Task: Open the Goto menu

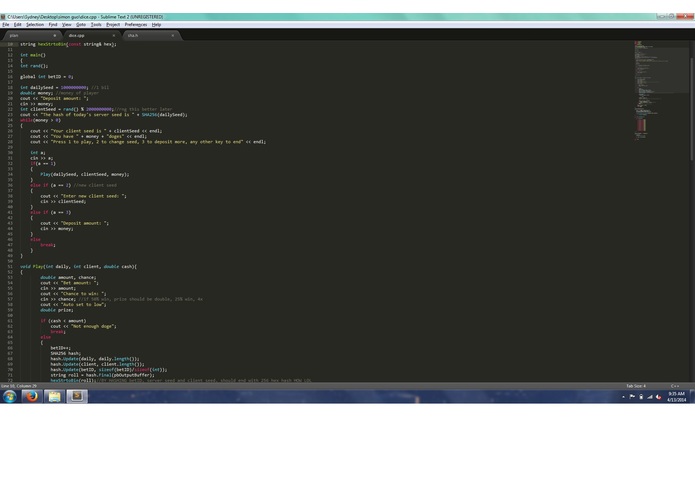Action: pos(81,25)
